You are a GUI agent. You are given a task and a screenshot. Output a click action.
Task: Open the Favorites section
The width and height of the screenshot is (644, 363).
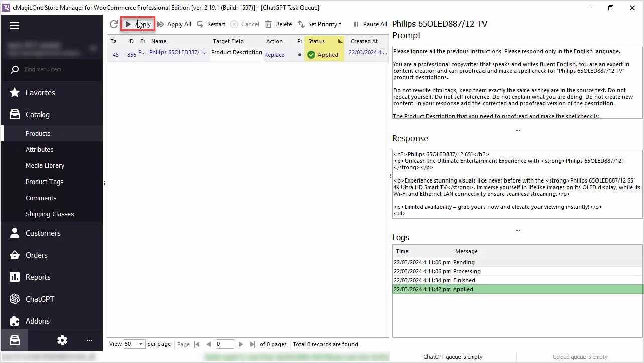tap(40, 93)
